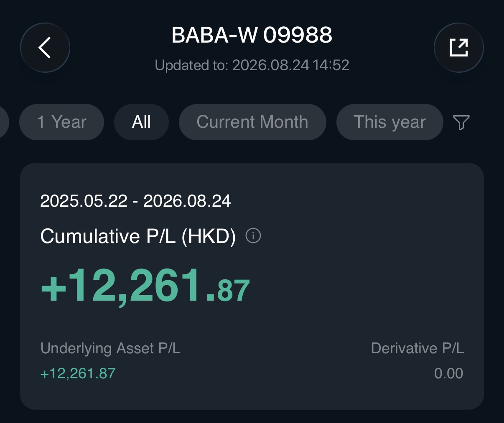
Task: Choose the This year tab
Action: pyautogui.click(x=389, y=122)
